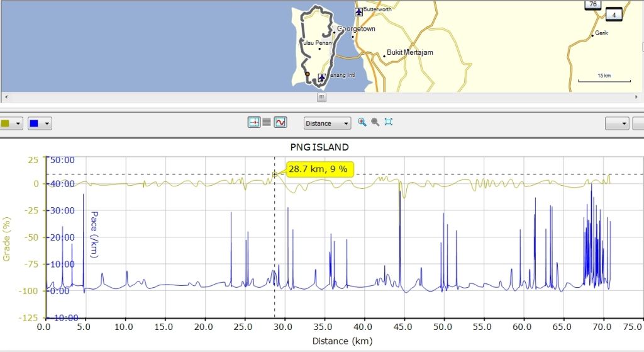Image resolution: width=644 pixels, height=352 pixels.
Task: Click the route 76 highway shield
Action: pos(592,4)
